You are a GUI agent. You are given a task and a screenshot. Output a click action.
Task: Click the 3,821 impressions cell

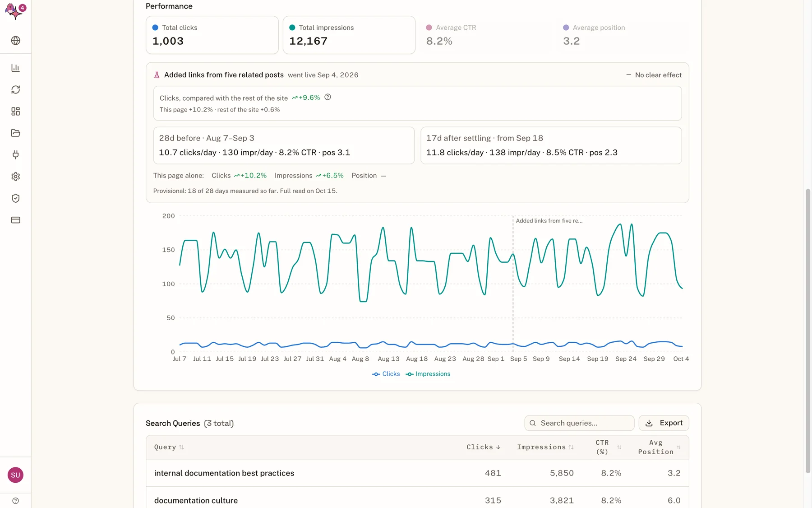coord(562,500)
